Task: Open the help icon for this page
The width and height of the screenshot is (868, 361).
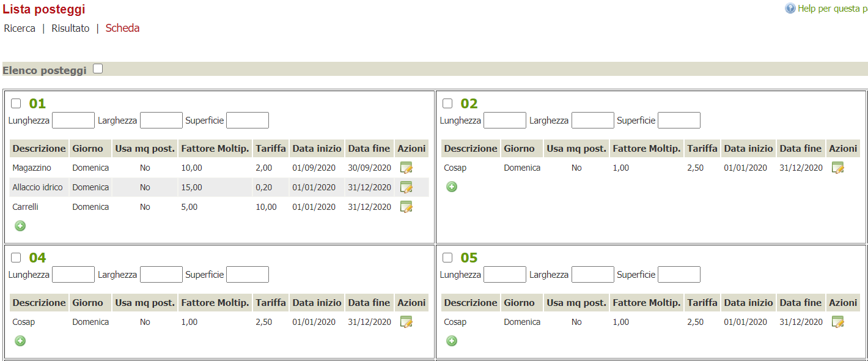Action: (x=790, y=9)
